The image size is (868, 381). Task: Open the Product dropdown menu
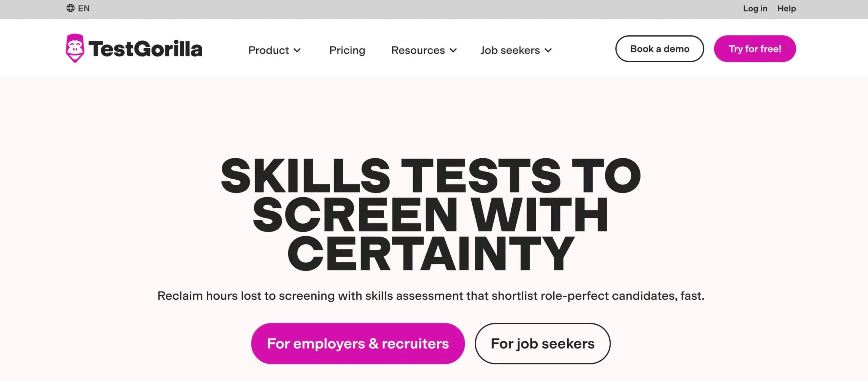[270, 50]
